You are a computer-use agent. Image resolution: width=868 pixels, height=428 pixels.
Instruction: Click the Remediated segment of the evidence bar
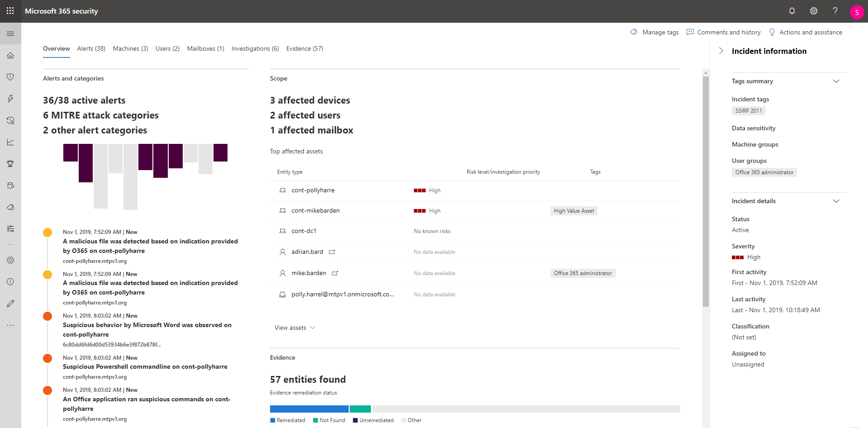[x=309, y=409]
